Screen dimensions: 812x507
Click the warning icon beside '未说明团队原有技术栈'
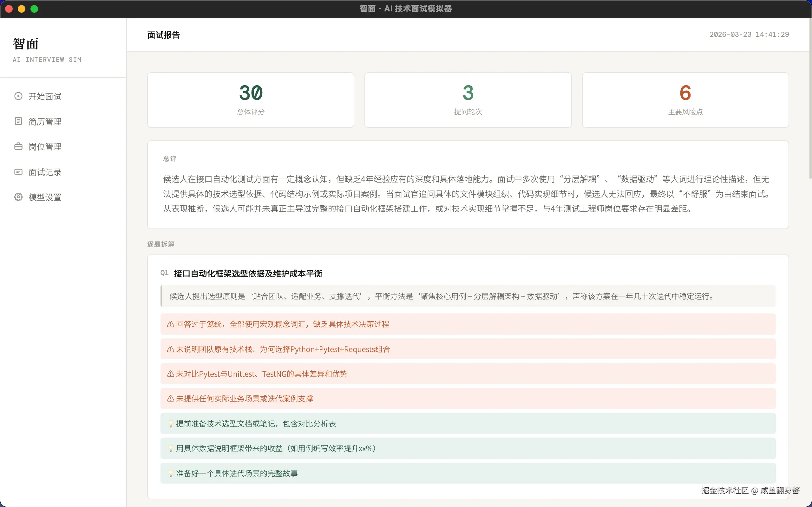point(170,349)
